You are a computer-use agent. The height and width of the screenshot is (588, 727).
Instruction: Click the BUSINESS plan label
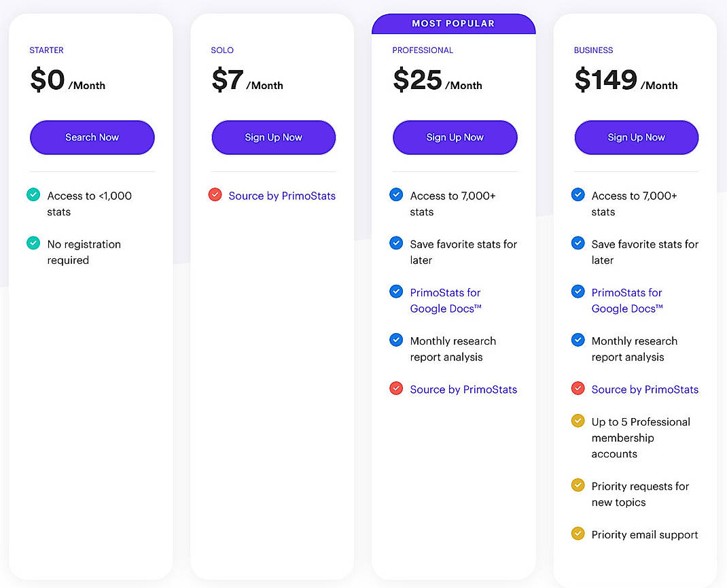click(x=593, y=50)
